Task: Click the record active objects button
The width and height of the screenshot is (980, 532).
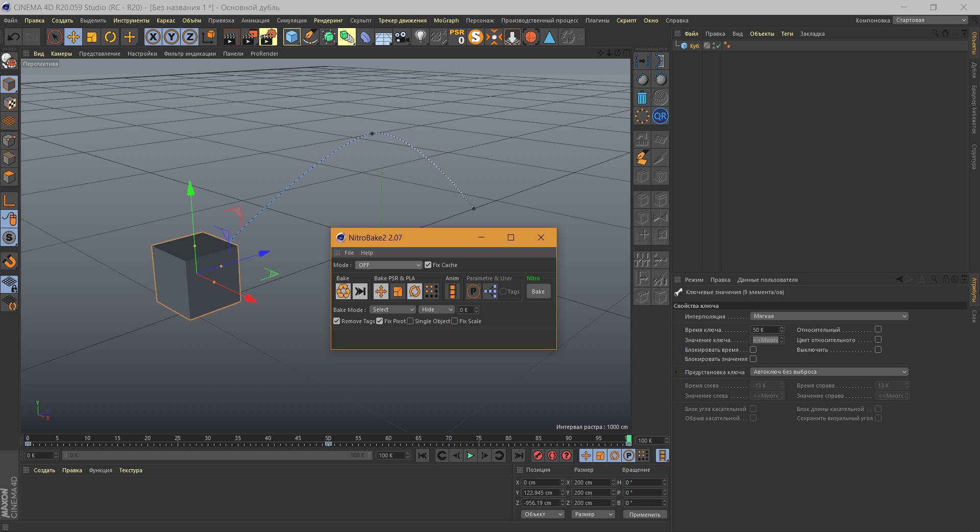Action: coord(538,455)
